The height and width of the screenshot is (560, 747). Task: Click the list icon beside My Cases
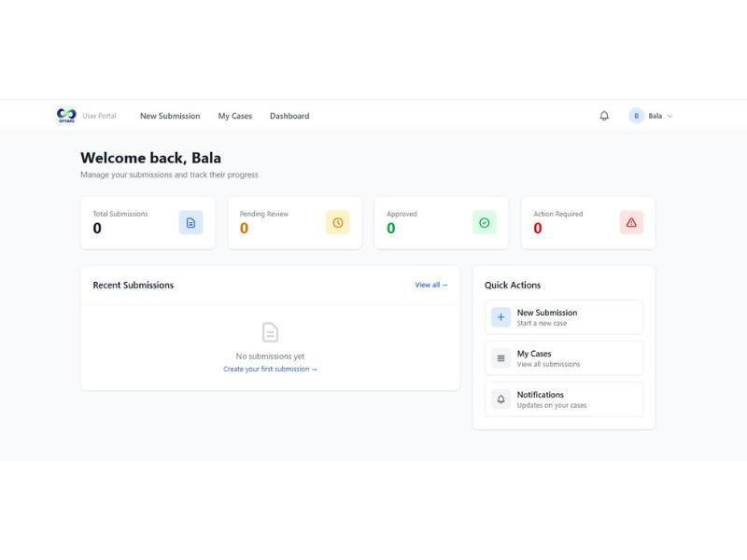coord(500,358)
